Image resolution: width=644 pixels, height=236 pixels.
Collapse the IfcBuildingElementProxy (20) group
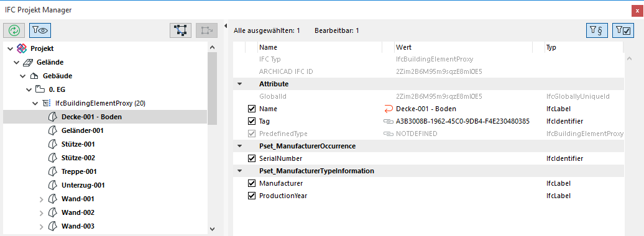[35, 104]
